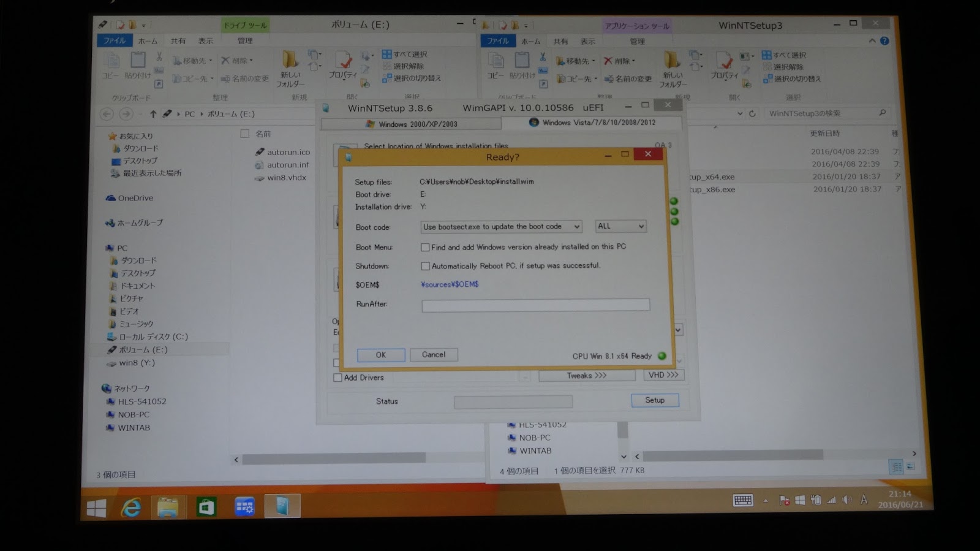Open NOB-PC under ネットワーク in left pane
980x551 pixels.
(128, 415)
